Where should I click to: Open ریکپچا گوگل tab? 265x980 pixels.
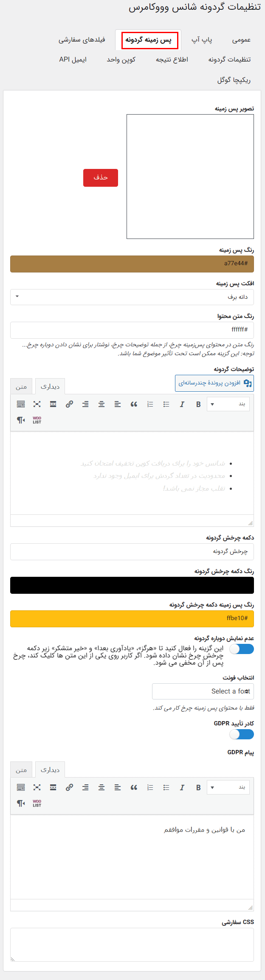coord(234,79)
